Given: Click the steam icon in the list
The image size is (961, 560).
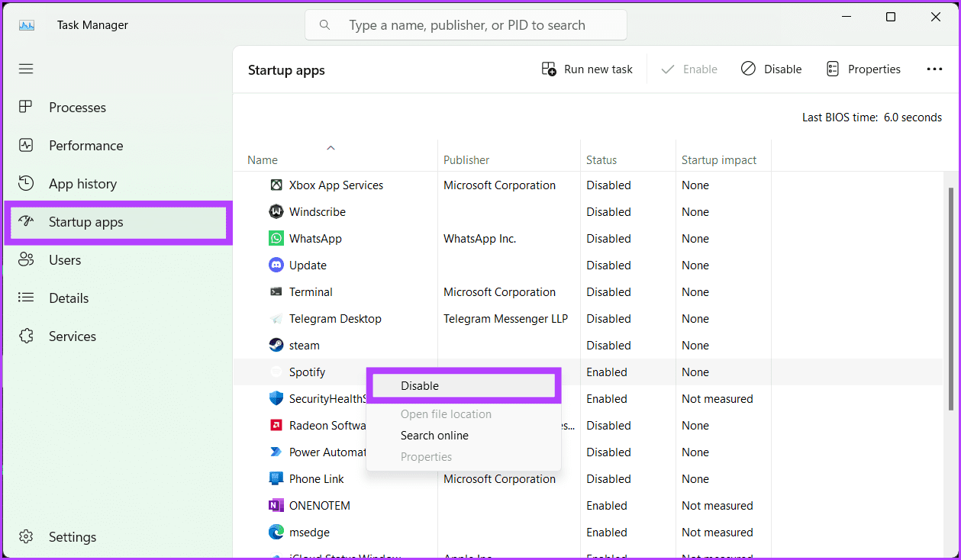Looking at the screenshot, I should (276, 345).
